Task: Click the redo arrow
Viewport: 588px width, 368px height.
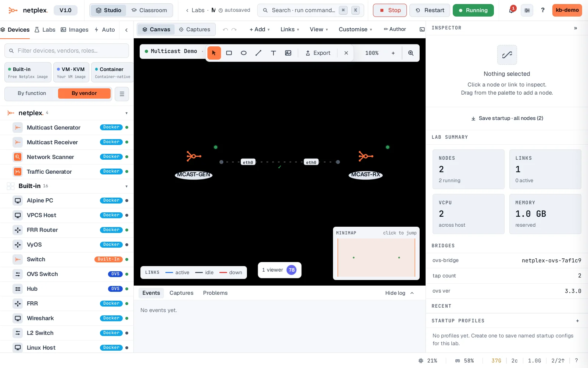Action: (x=234, y=29)
